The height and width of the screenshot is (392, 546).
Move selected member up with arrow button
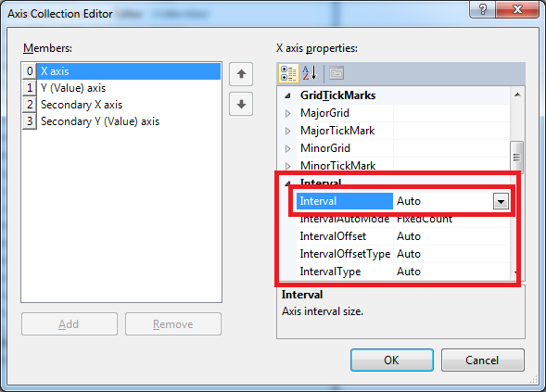click(x=241, y=74)
